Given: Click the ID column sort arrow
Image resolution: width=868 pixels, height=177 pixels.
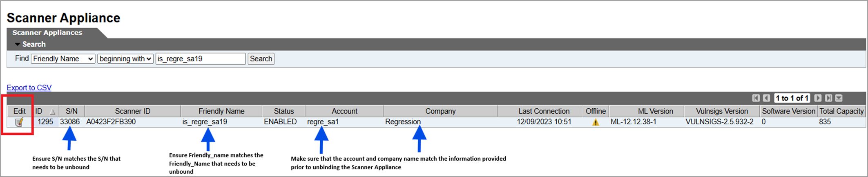Looking at the screenshot, I should [52, 112].
